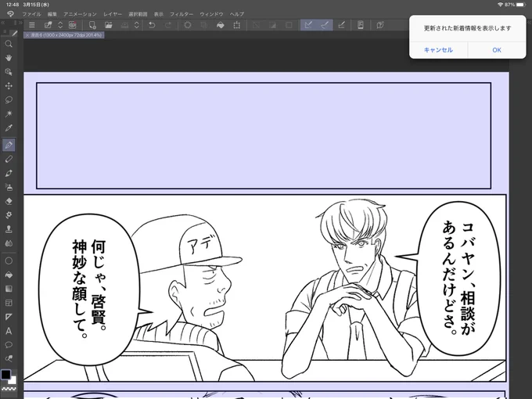Open the 編集 menu
Image resolution: width=532 pixels, height=399 pixels.
click(x=52, y=14)
